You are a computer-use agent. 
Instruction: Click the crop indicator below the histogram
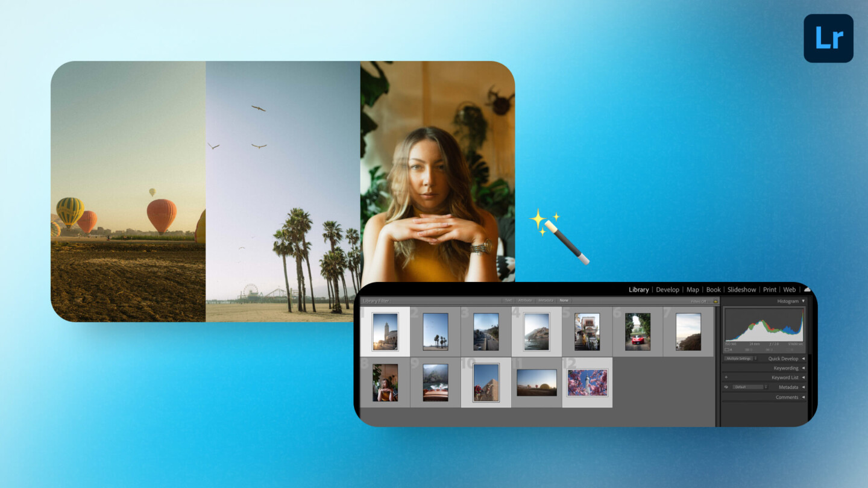tap(728, 349)
